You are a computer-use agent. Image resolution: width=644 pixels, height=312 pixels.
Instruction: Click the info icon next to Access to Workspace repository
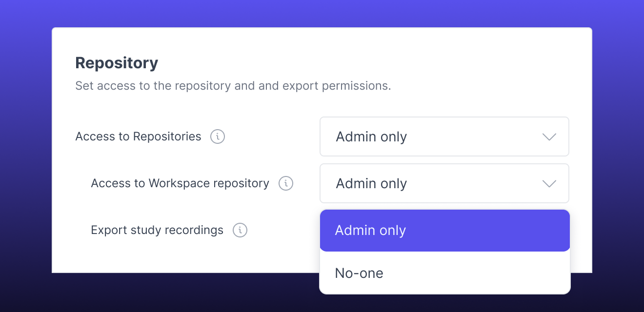(x=286, y=183)
